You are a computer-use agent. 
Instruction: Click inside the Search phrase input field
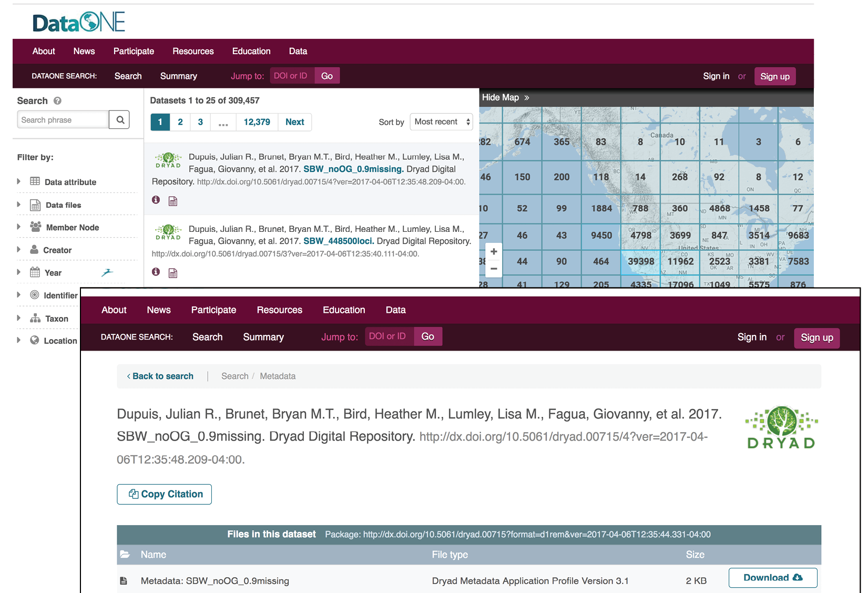click(x=63, y=119)
